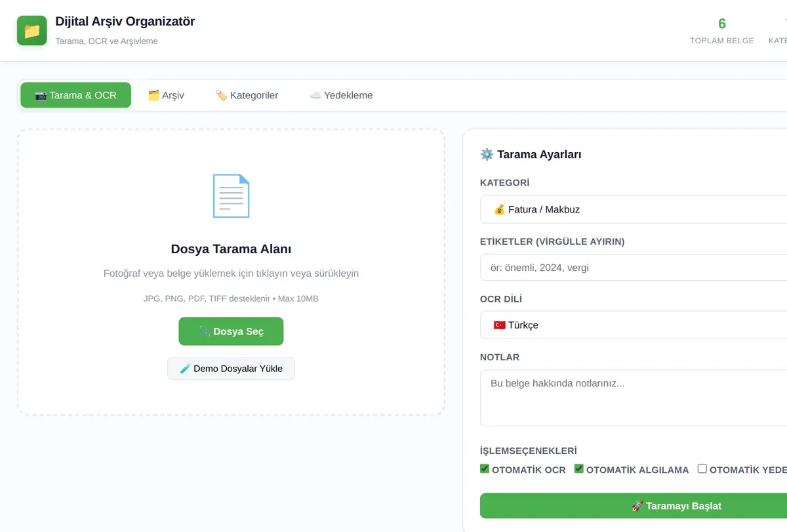
Task: Load demo files with Demo Dosyalar Yükle
Action: pos(231,369)
